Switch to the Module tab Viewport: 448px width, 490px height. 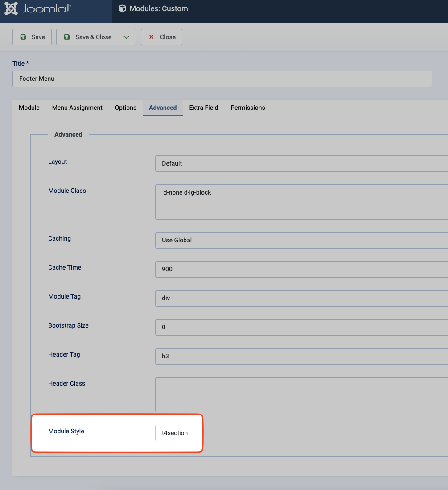[x=29, y=108]
